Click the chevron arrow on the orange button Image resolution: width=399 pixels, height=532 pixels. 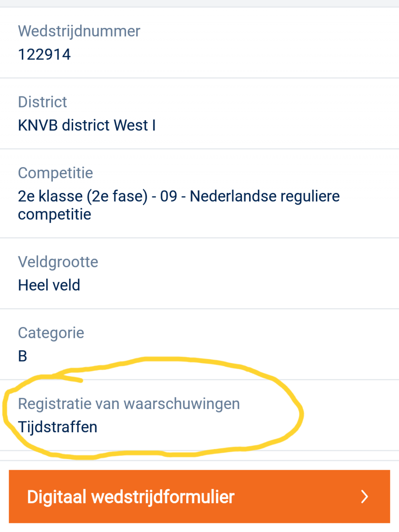(x=365, y=496)
